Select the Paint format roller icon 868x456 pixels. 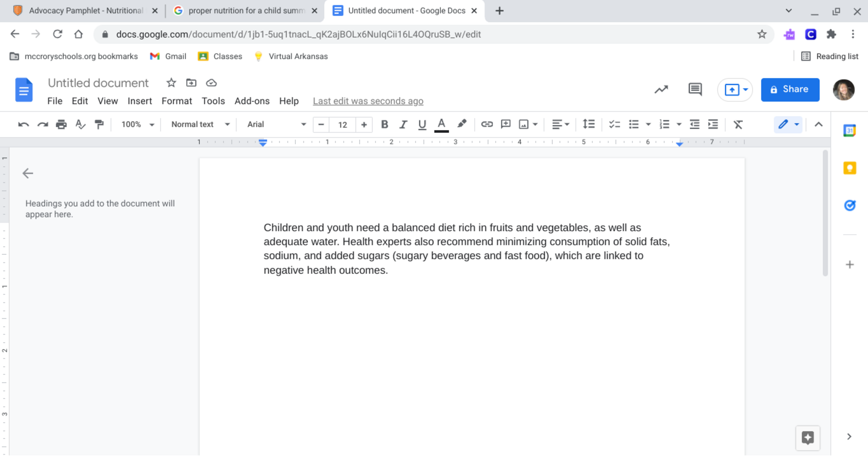(x=99, y=124)
